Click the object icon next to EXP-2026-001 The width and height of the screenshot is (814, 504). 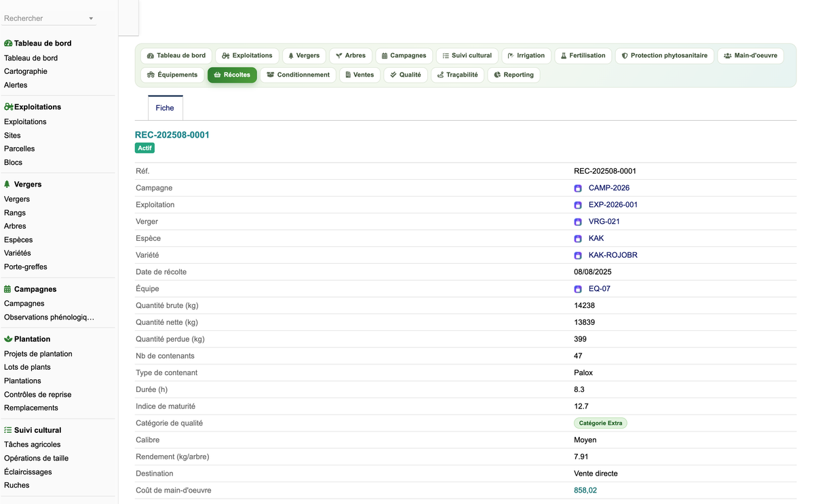coord(578,205)
